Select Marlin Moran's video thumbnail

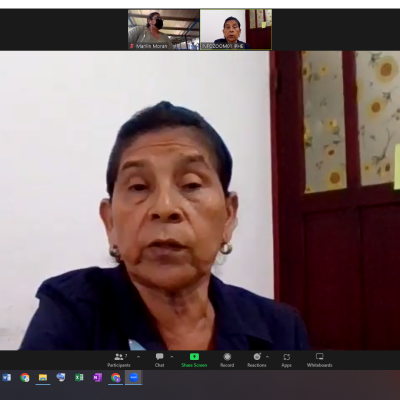click(x=164, y=30)
